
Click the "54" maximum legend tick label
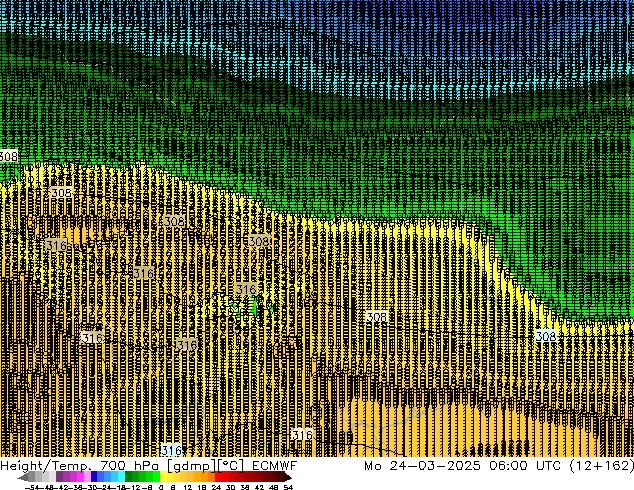pos(288,487)
